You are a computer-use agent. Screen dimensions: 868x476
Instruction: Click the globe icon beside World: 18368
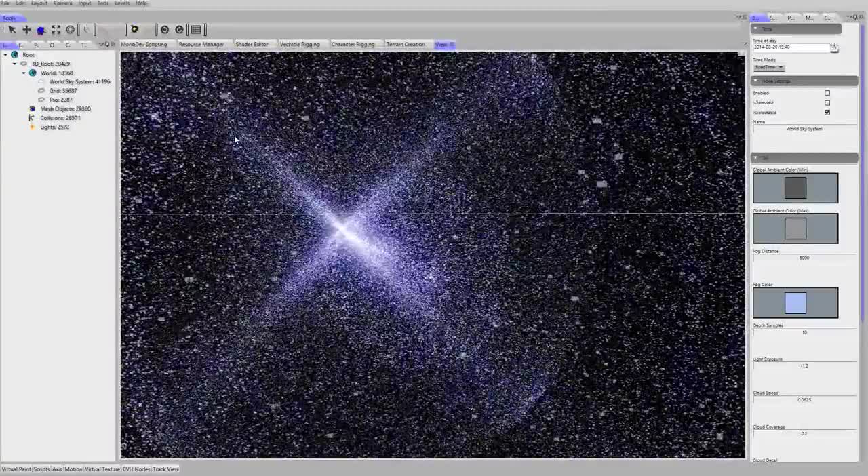(x=33, y=73)
